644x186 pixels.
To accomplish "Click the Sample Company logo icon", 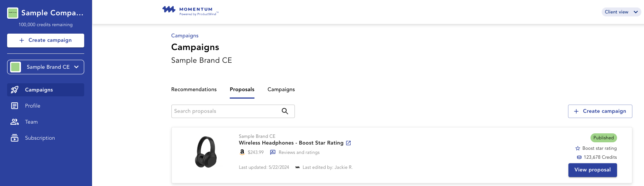I will (x=13, y=13).
